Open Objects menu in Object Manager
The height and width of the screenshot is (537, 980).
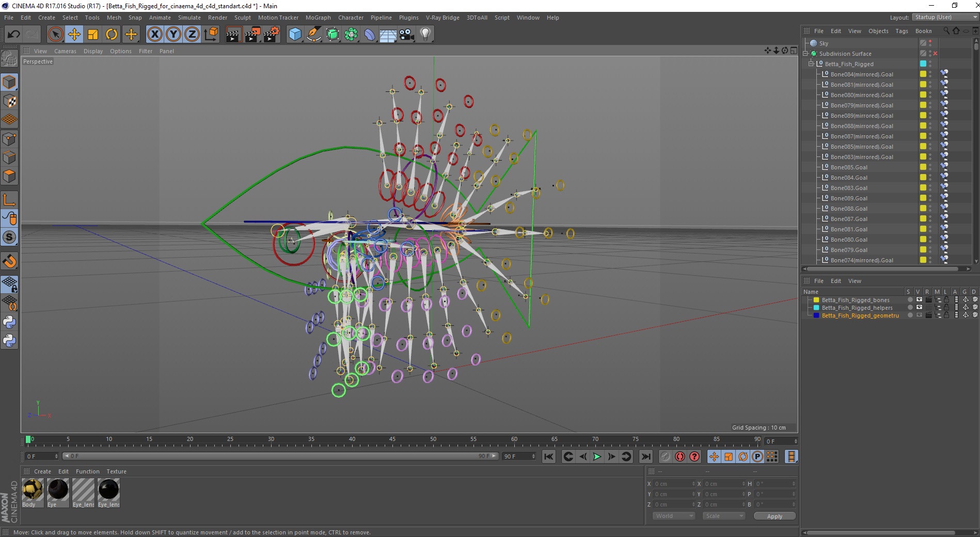point(878,31)
